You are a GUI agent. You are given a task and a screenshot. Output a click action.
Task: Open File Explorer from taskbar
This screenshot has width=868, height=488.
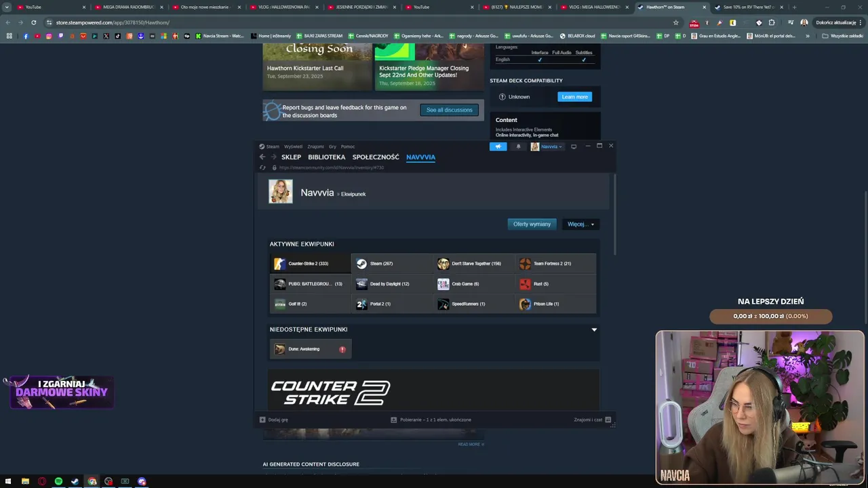25,482
